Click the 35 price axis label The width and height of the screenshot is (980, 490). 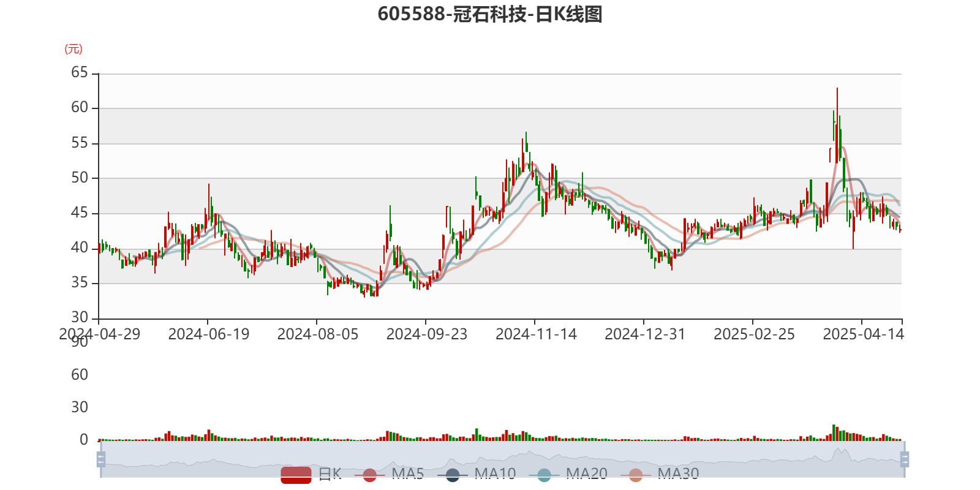click(x=80, y=283)
